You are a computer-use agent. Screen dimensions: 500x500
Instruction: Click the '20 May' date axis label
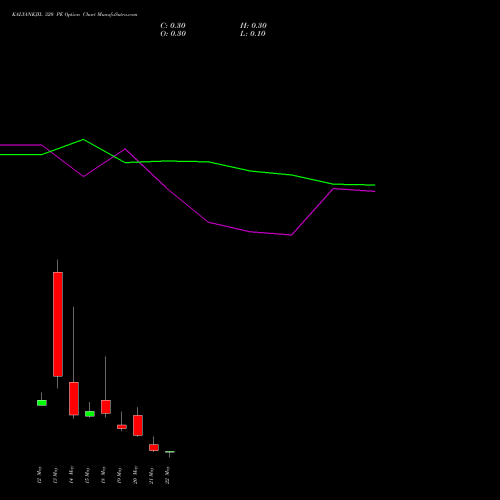point(135,475)
